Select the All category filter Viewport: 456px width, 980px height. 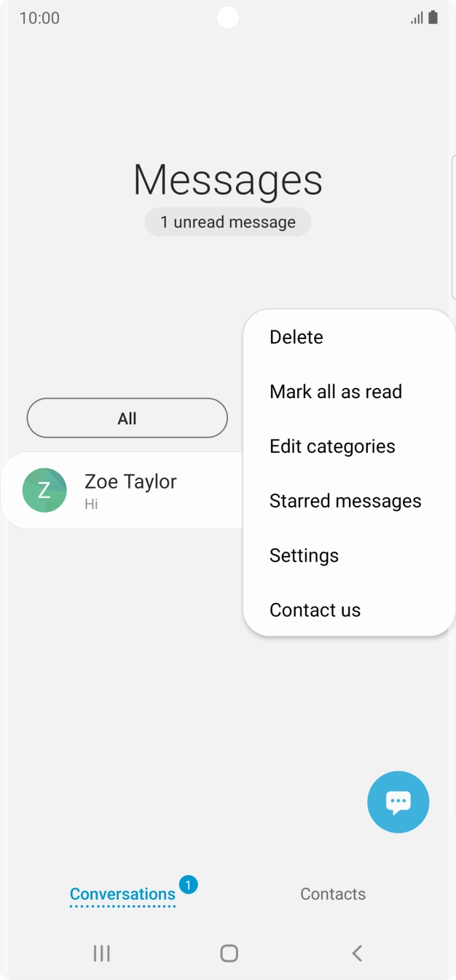click(127, 418)
